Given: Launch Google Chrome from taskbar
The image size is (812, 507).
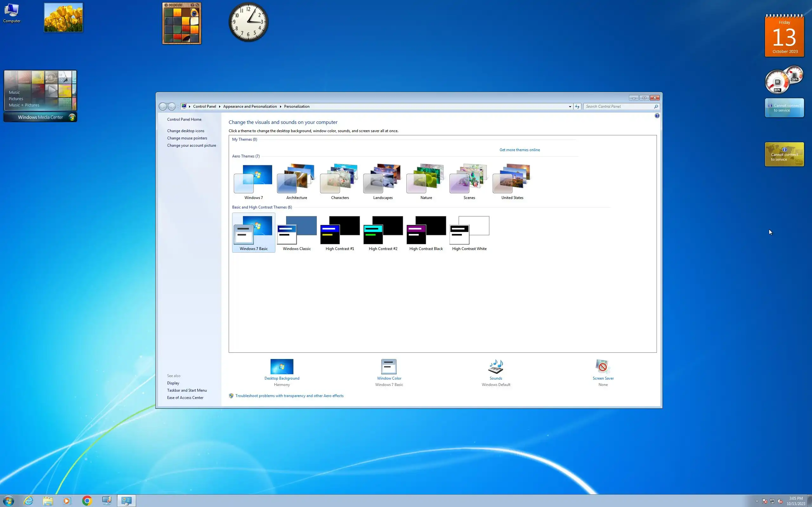Looking at the screenshot, I should pos(87,501).
